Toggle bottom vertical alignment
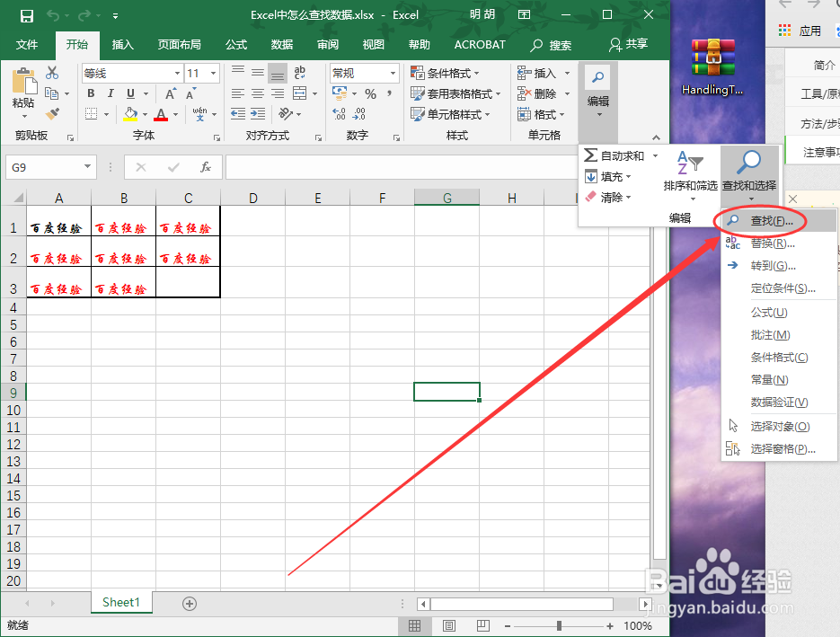840x637 pixels. click(278, 73)
